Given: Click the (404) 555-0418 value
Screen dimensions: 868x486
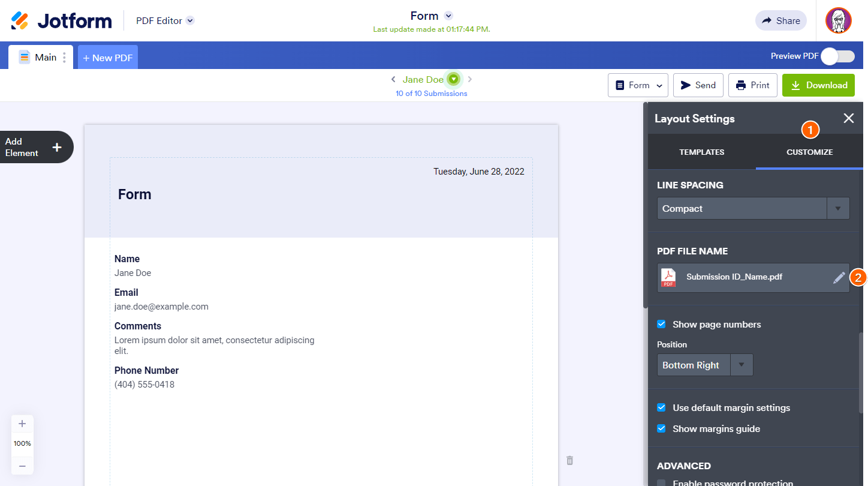Looking at the screenshot, I should [144, 385].
